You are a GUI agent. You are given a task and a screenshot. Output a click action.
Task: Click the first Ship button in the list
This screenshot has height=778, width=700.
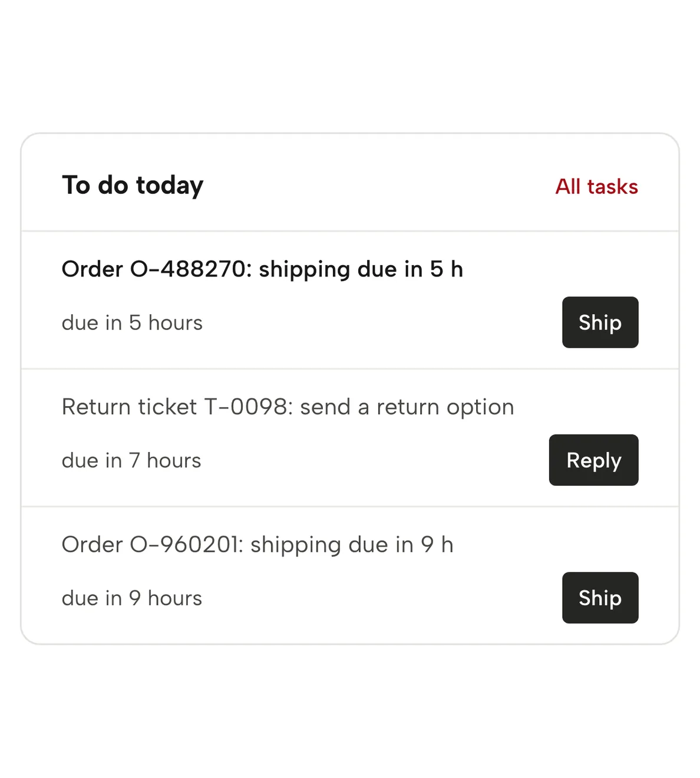coord(600,322)
